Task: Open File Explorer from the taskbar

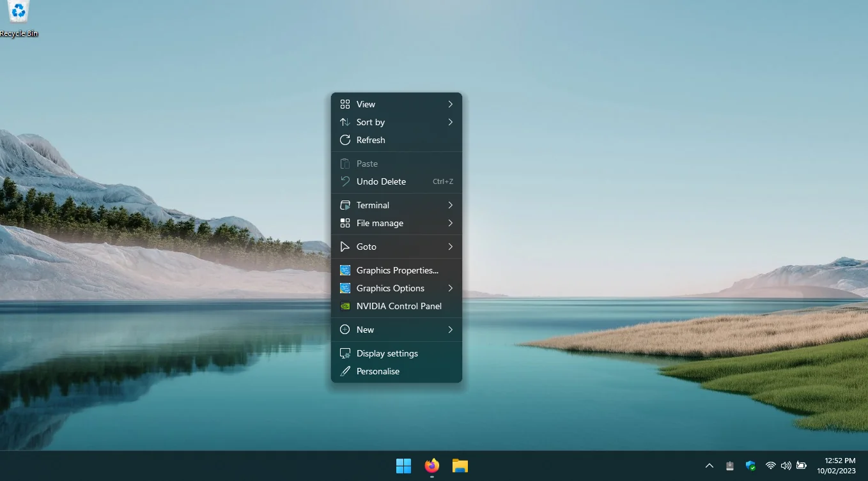Action: (460, 466)
